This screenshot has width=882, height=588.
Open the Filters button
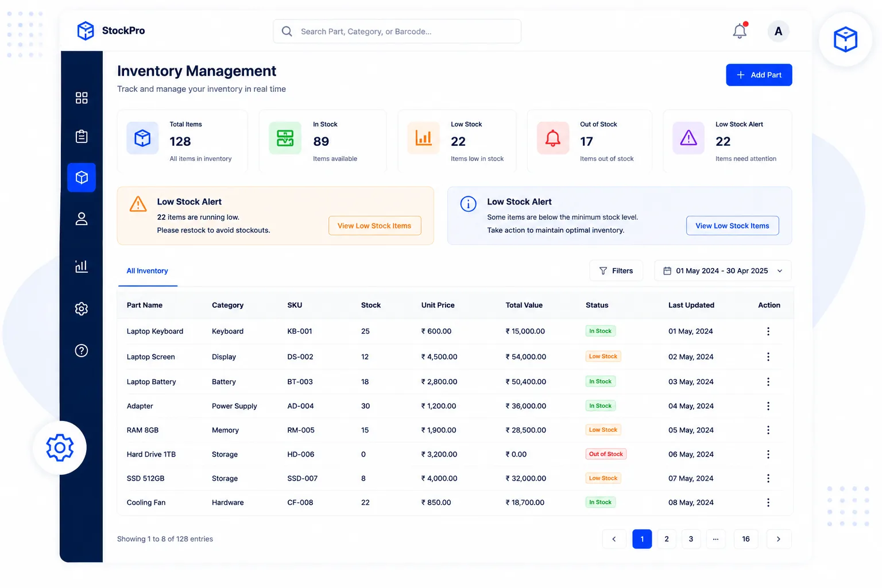(x=616, y=271)
